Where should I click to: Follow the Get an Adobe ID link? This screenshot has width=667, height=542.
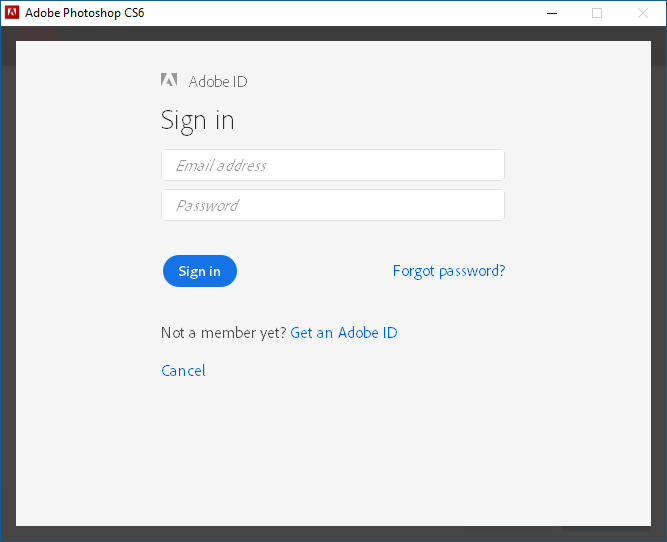[344, 333]
